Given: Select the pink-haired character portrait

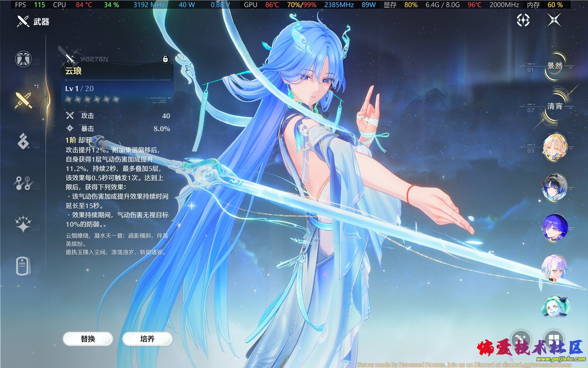Looking at the screenshot, I should tap(555, 269).
